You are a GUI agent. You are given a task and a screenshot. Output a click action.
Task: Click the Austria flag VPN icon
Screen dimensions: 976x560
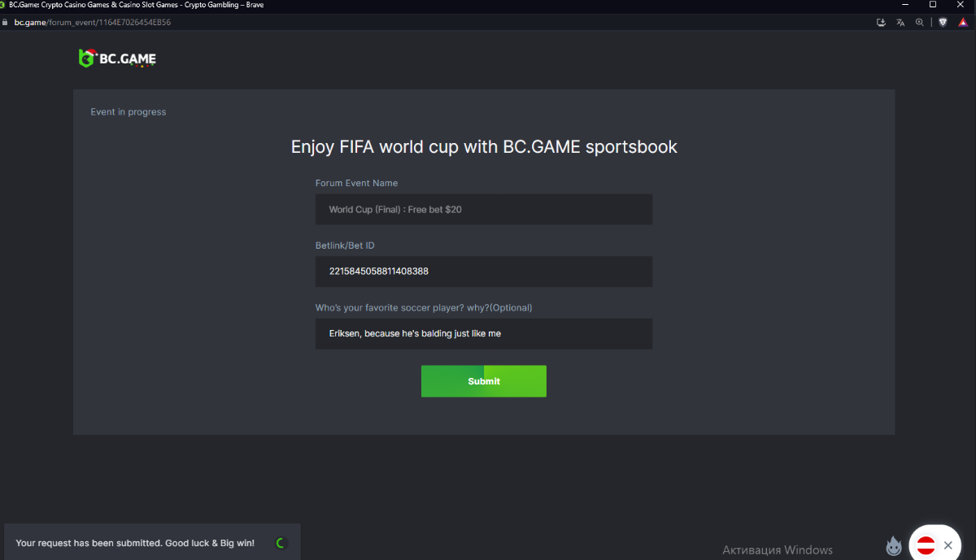926,545
